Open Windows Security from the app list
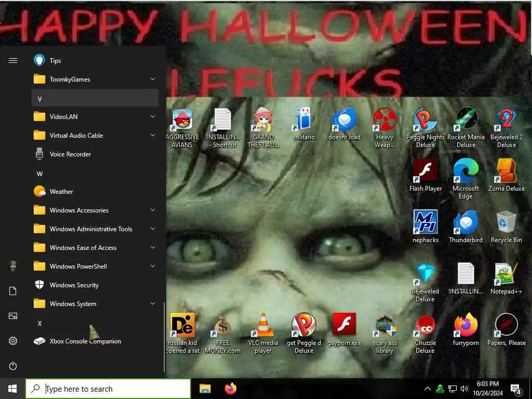The width and height of the screenshot is (532, 399). 96,285
